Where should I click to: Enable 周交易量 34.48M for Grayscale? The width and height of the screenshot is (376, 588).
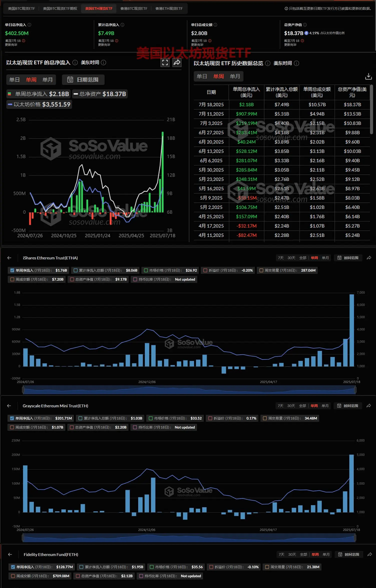tap(265, 418)
